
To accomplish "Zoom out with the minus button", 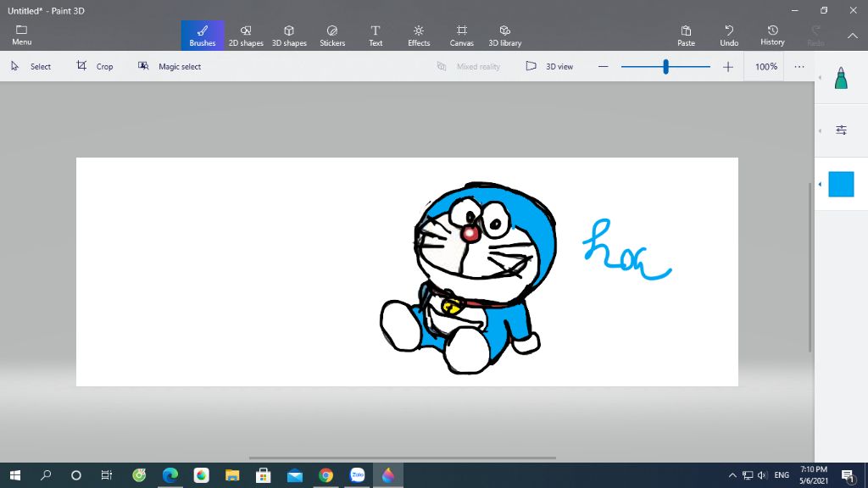I will [604, 67].
